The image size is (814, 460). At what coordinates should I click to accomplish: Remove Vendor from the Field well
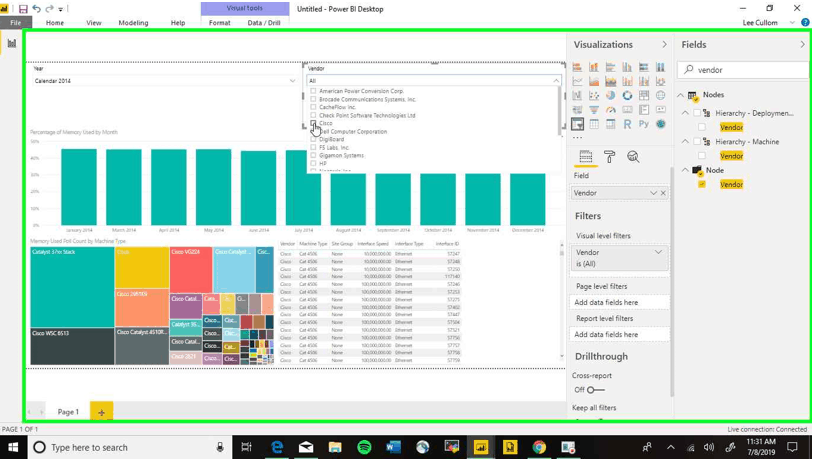point(663,193)
